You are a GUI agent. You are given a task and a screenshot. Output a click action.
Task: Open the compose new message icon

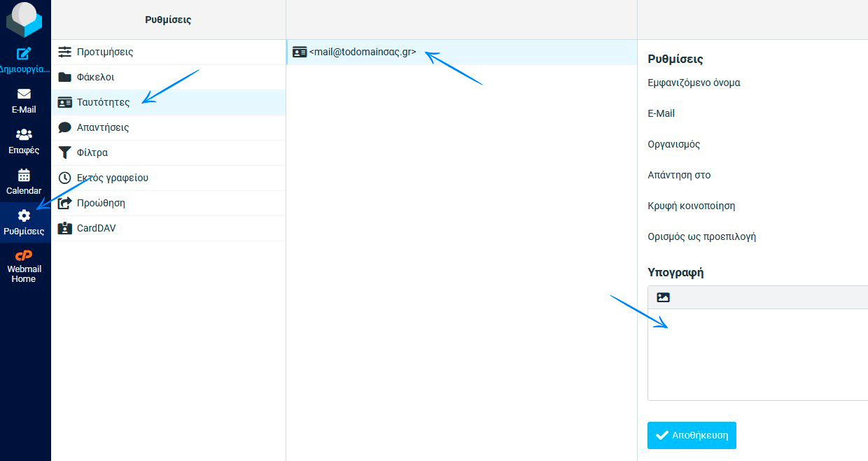24,54
